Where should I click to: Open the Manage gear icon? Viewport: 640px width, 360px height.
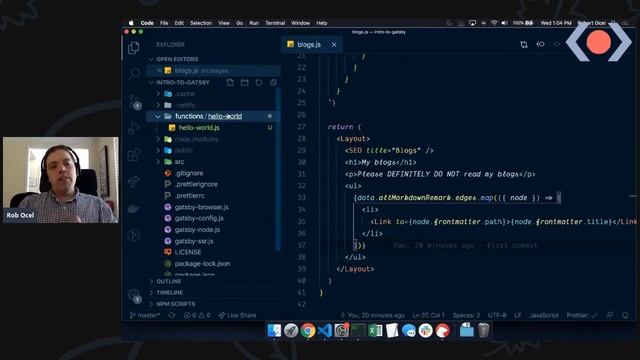(134, 296)
